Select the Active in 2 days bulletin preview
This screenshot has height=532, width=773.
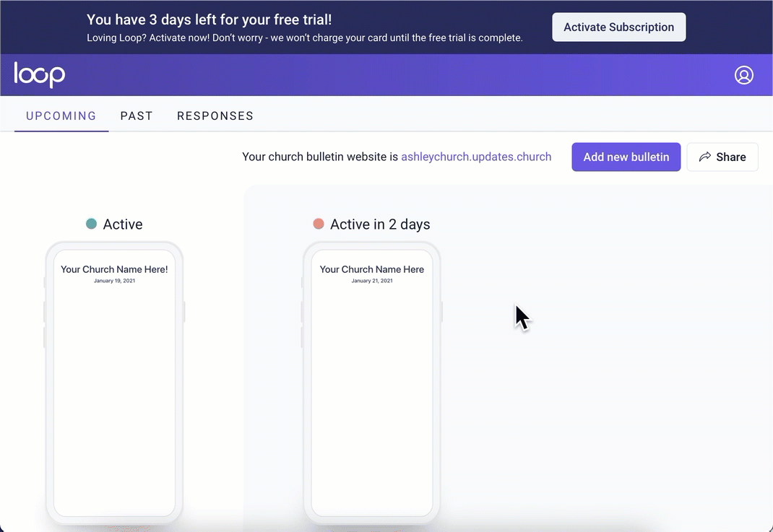(x=372, y=384)
